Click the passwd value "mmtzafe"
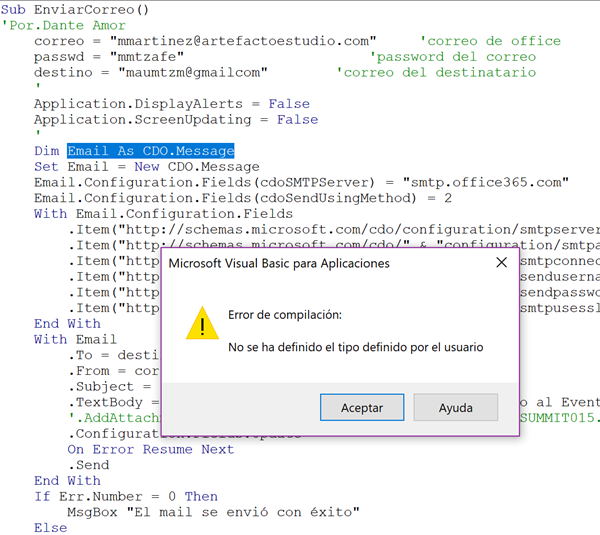 pyautogui.click(x=147, y=57)
